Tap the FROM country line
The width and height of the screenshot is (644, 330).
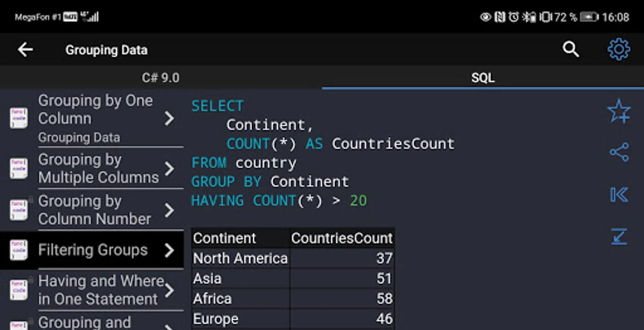(244, 163)
